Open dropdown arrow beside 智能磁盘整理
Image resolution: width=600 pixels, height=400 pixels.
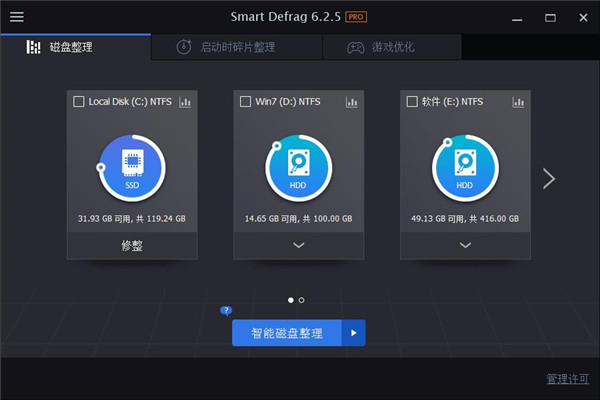[x=354, y=333]
